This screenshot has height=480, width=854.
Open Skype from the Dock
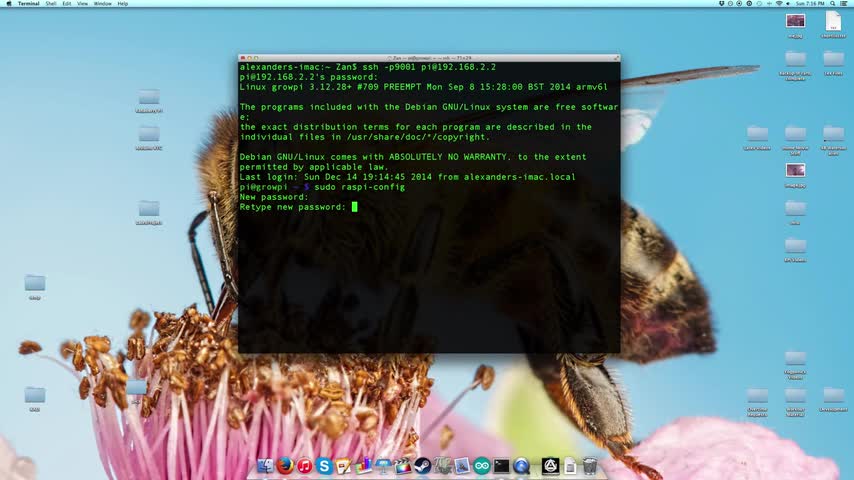click(x=324, y=466)
